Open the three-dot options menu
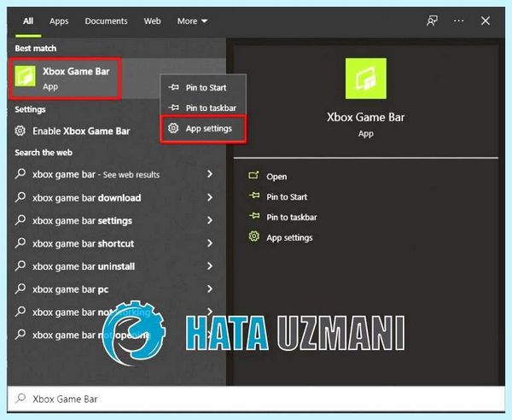The height and width of the screenshot is (420, 512). click(x=458, y=20)
